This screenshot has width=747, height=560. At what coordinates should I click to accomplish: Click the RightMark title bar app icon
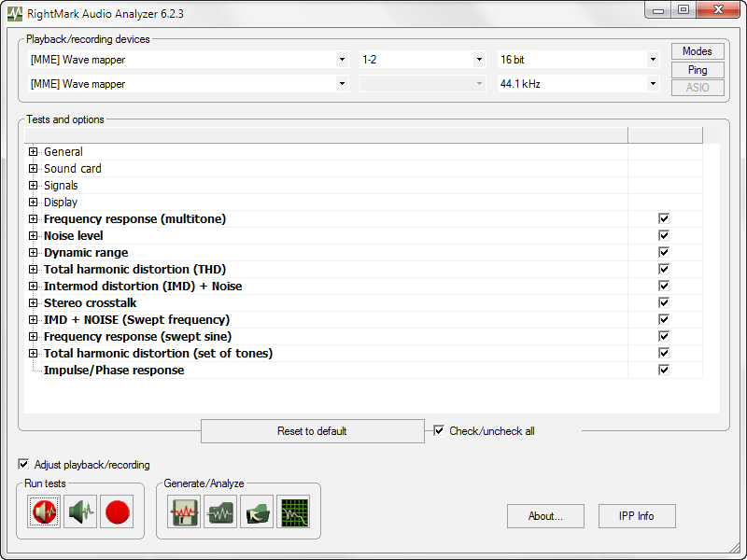15,13
